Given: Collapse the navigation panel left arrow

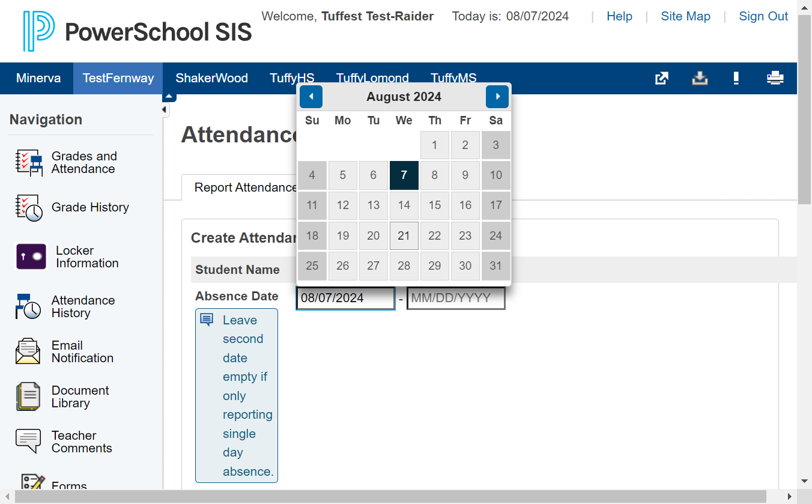Looking at the screenshot, I should [x=165, y=110].
